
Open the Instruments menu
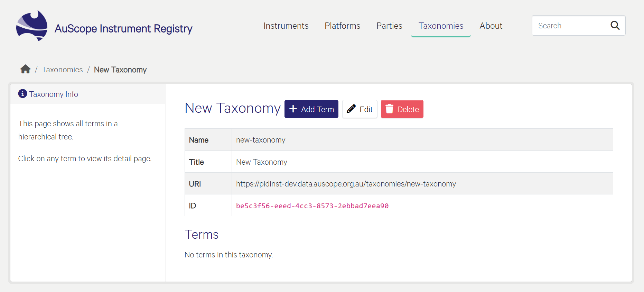[286, 26]
